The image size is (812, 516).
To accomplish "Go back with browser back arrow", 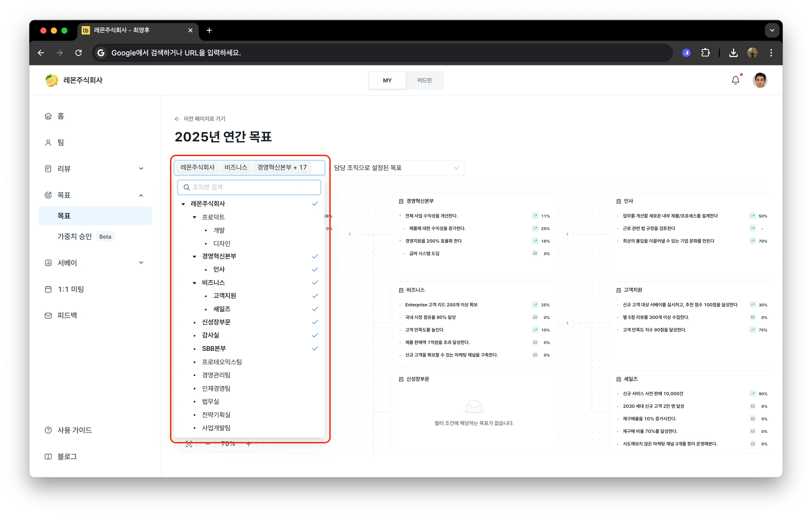I will tap(41, 53).
